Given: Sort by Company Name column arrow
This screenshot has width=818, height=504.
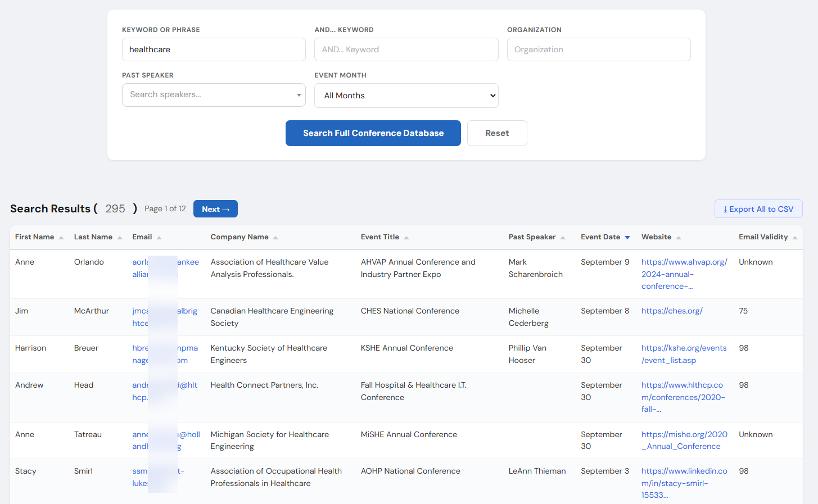Looking at the screenshot, I should pyautogui.click(x=275, y=238).
